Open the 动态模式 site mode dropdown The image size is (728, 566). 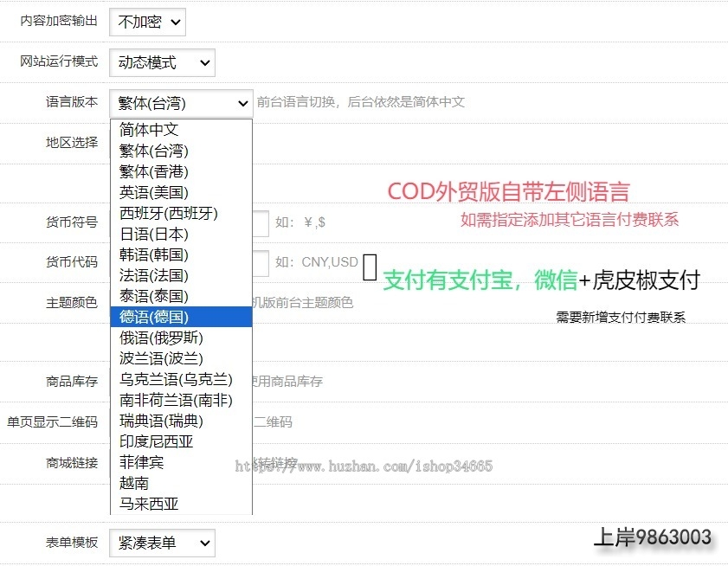(x=162, y=63)
